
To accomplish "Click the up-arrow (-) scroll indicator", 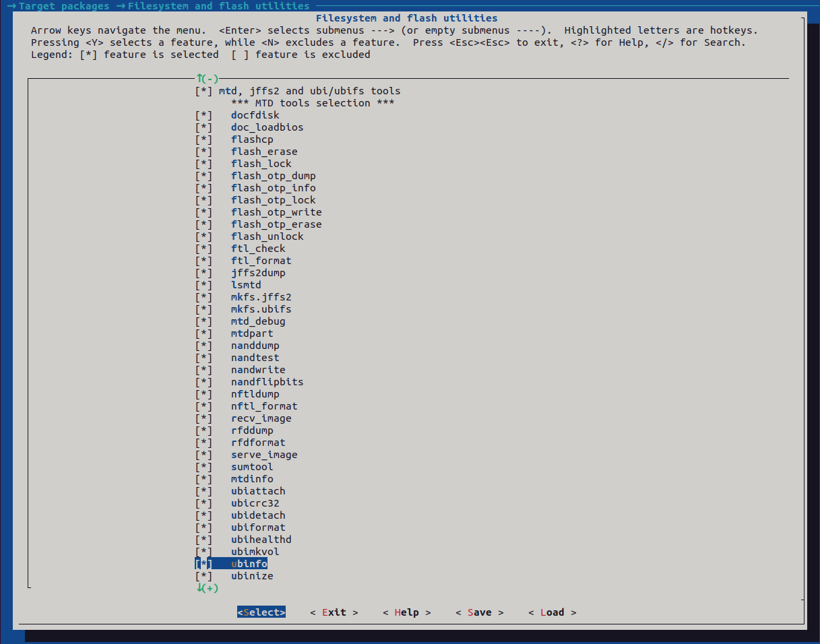I will 207,79.
